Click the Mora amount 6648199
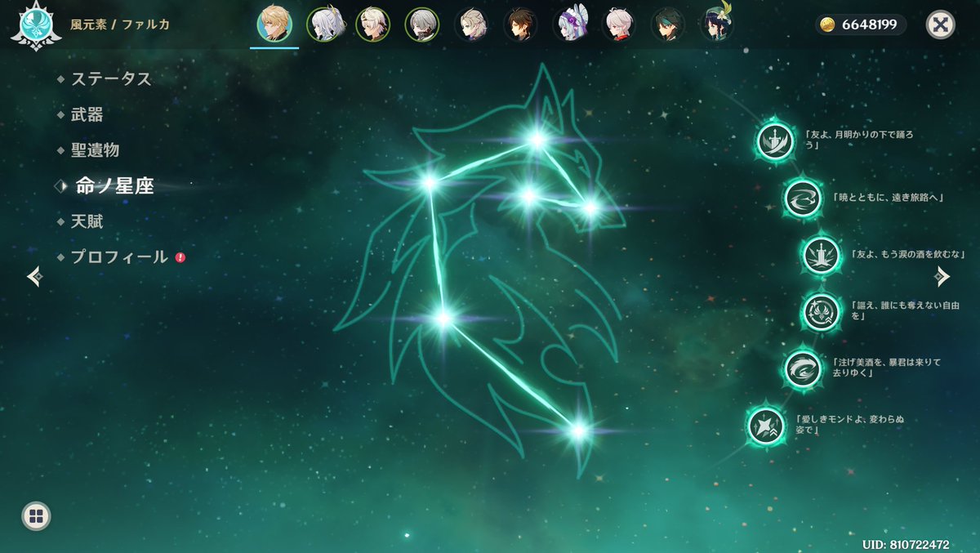 [869, 25]
